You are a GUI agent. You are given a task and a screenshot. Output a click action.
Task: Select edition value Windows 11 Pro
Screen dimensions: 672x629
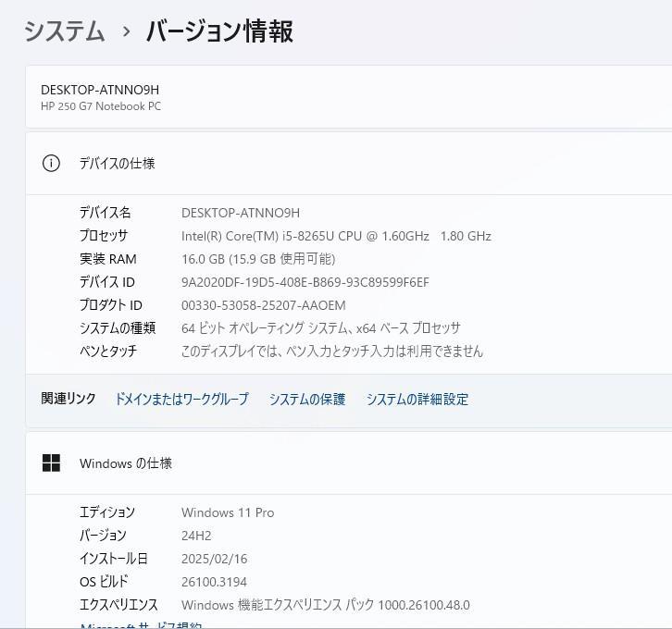(x=228, y=512)
